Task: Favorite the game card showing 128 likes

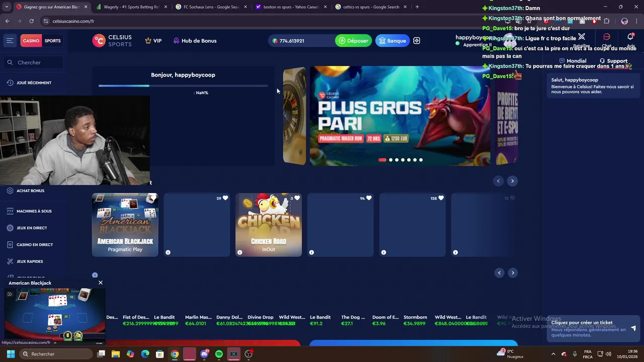Action: tap(441, 198)
